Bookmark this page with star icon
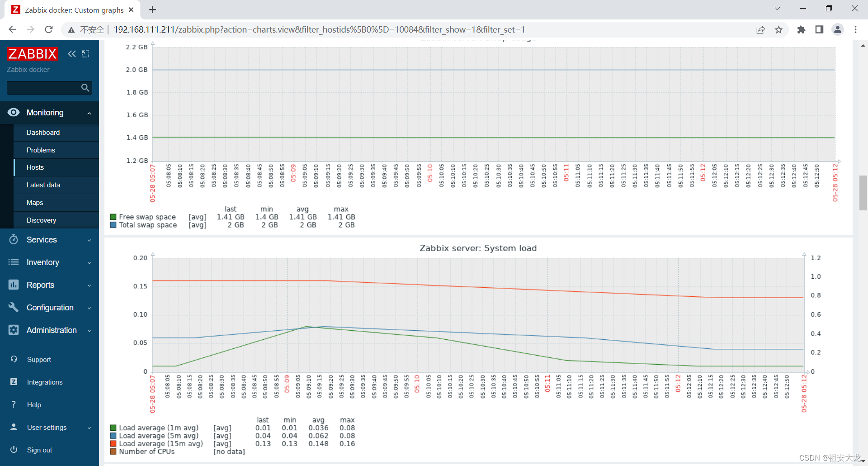The width and height of the screenshot is (868, 466). [778, 30]
